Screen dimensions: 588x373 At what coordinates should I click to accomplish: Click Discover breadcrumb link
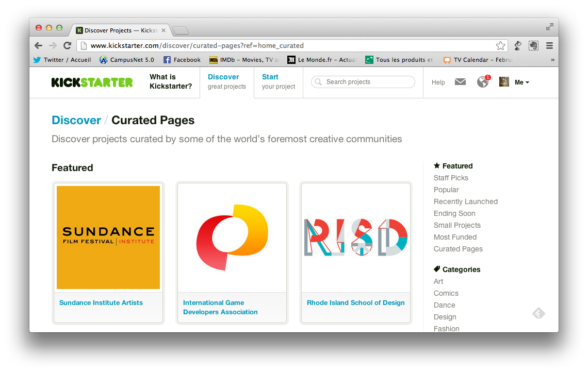click(x=76, y=120)
